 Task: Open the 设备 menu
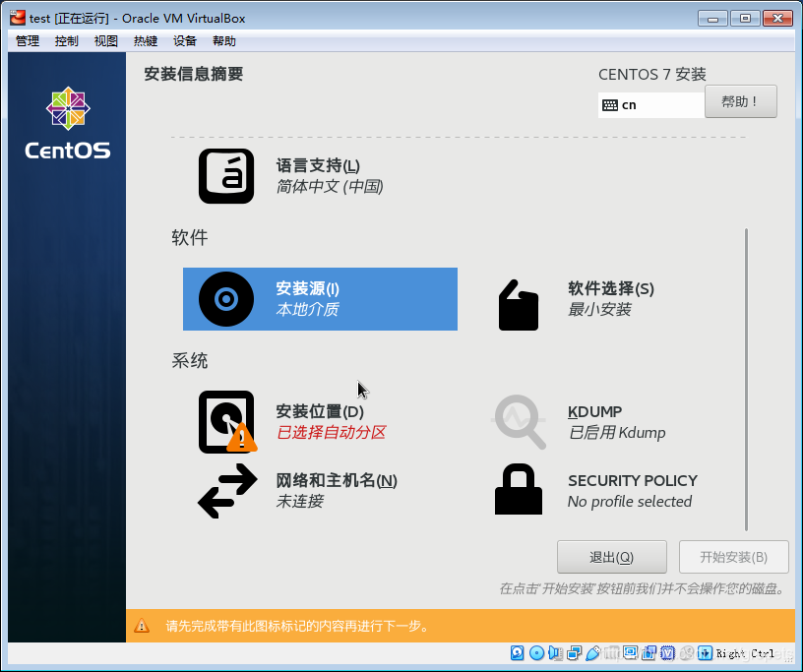click(x=185, y=41)
